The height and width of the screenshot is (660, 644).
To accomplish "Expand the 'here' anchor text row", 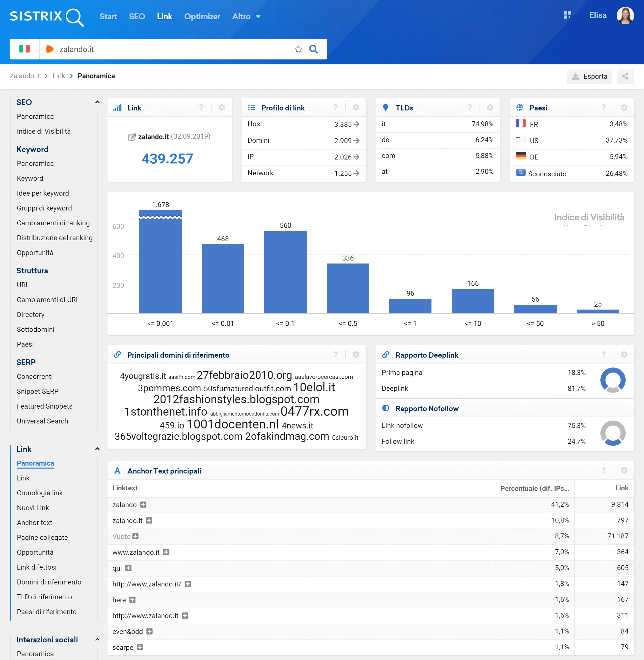I will (x=132, y=600).
